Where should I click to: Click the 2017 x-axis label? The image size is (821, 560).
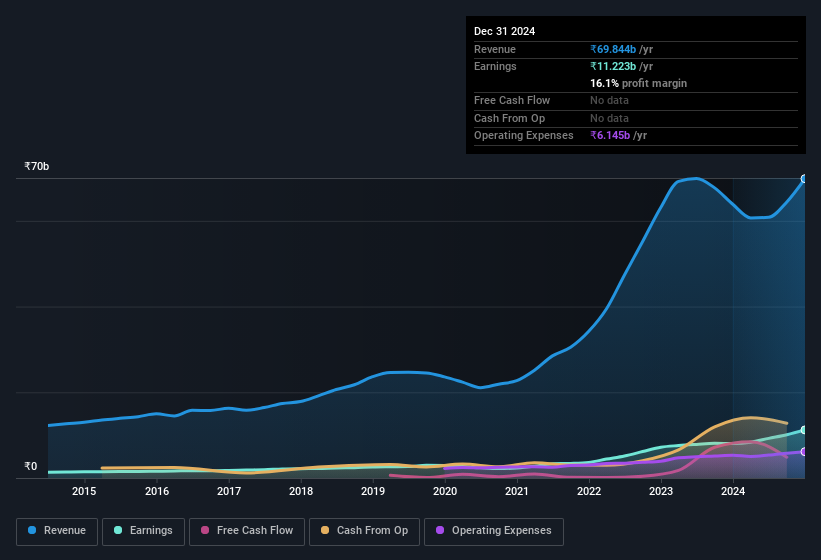229,491
